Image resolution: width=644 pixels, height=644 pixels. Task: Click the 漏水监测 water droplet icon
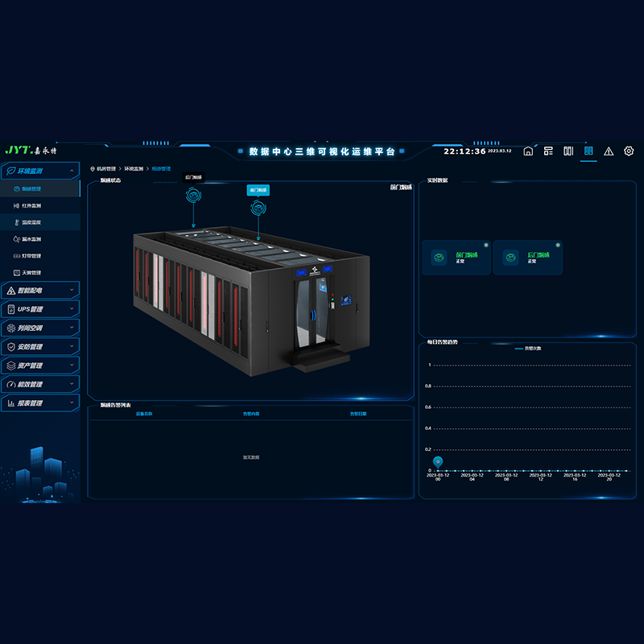click(x=16, y=239)
